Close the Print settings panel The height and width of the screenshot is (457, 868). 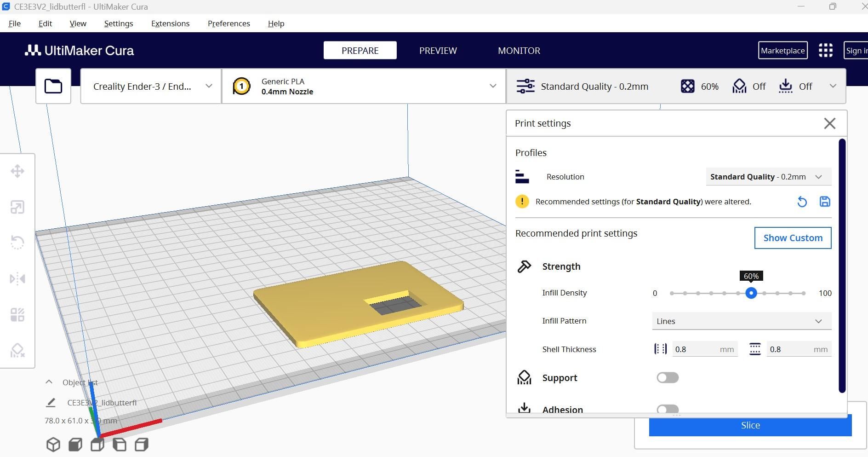(830, 123)
